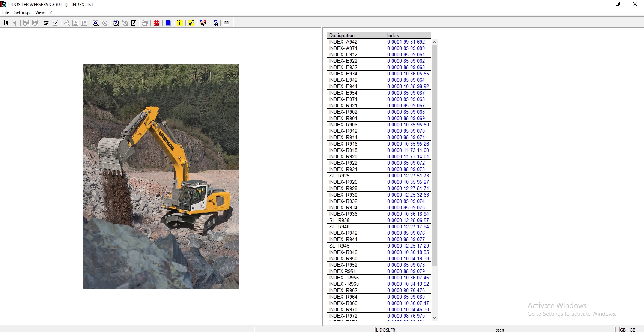Image resolution: width=644 pixels, height=332 pixels.
Task: Click the red grid icon
Action: [157, 23]
